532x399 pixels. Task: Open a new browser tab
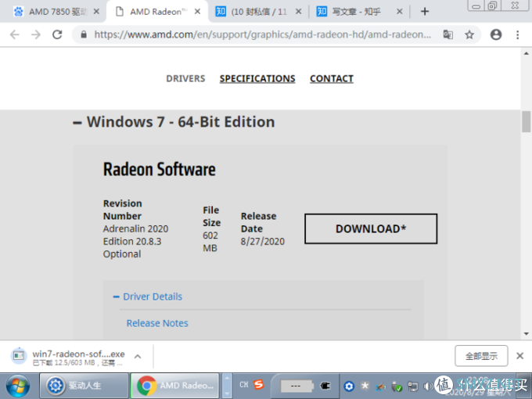click(x=425, y=12)
